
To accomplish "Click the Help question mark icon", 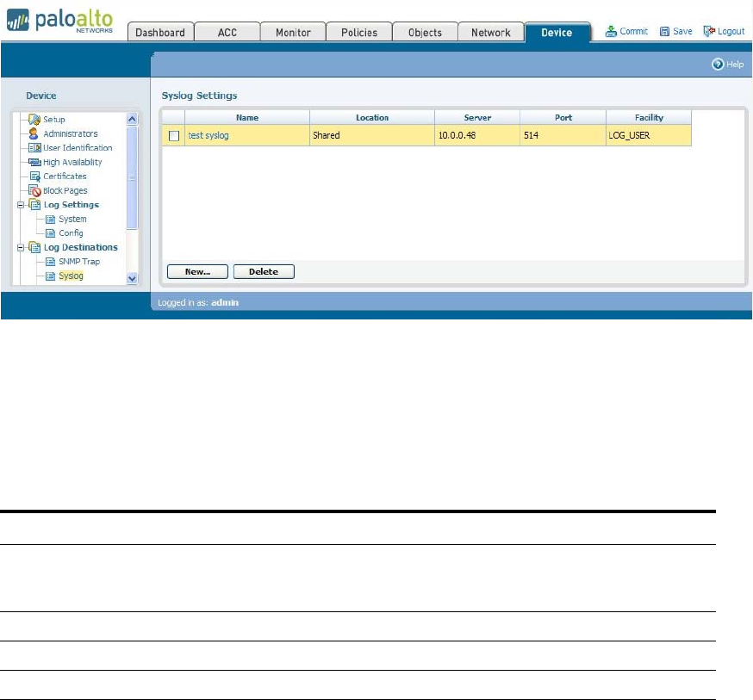I will (x=718, y=64).
